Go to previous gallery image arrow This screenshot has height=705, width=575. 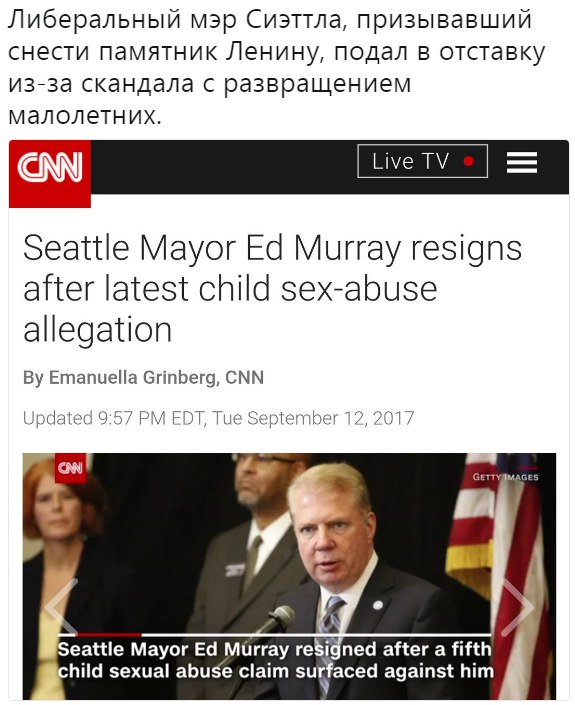(62, 607)
